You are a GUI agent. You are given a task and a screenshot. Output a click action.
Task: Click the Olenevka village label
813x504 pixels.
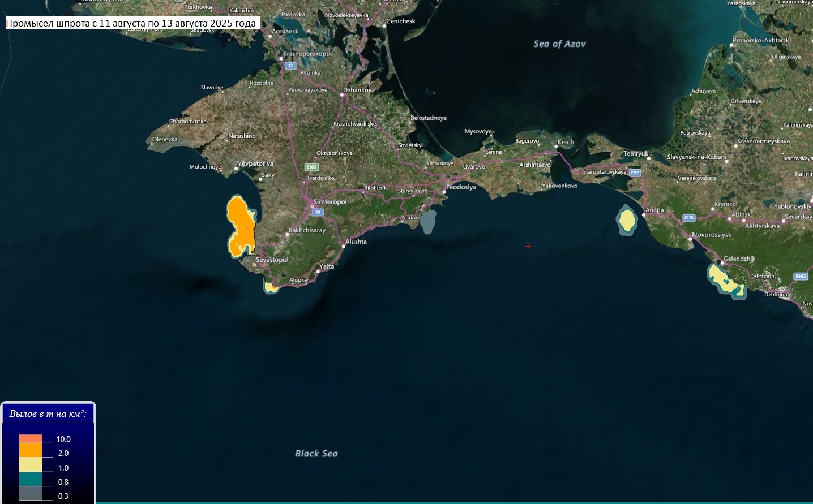(165, 139)
